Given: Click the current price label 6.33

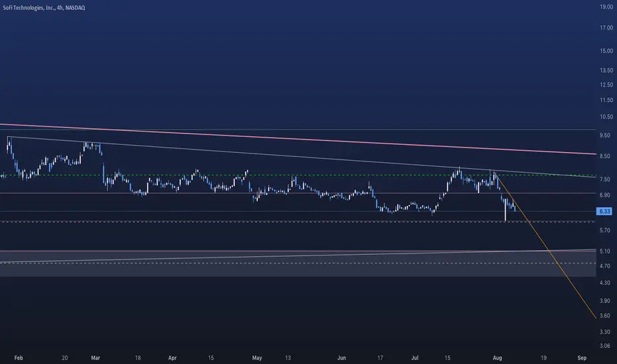Looking at the screenshot, I should [x=604, y=211].
